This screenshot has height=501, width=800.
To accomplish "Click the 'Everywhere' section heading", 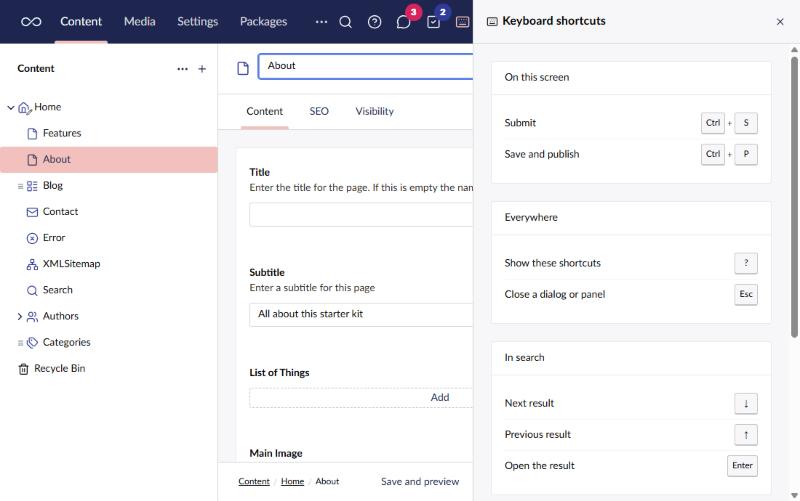I will pos(531,218).
